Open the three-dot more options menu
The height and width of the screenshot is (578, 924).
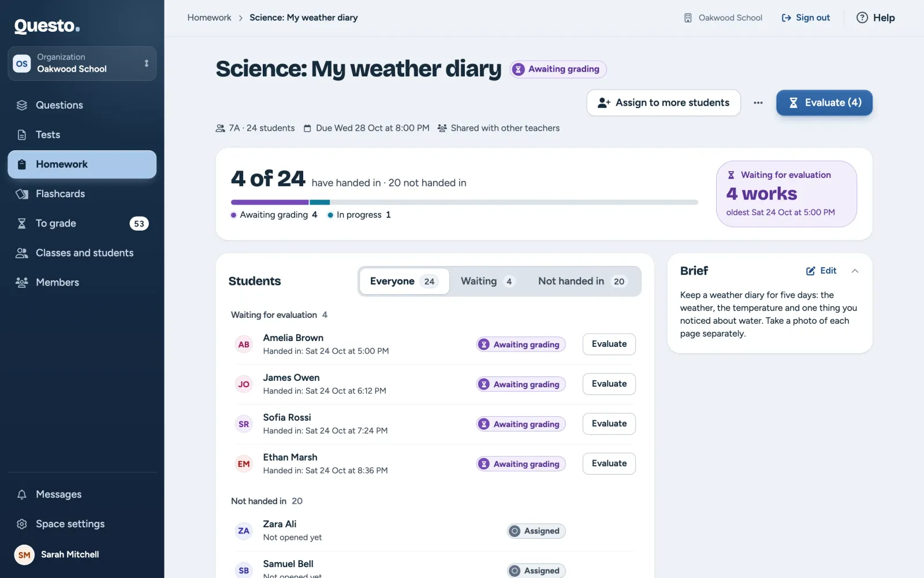tap(758, 103)
